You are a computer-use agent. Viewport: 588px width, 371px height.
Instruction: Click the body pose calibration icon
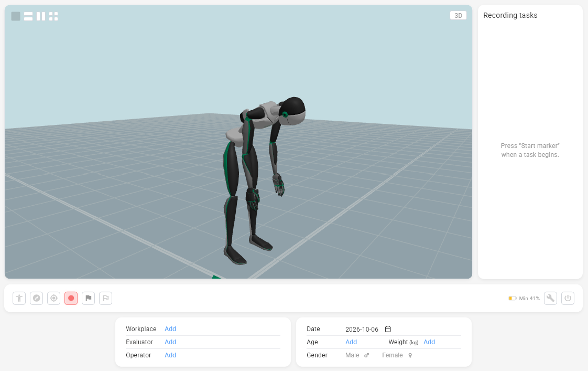[19, 298]
